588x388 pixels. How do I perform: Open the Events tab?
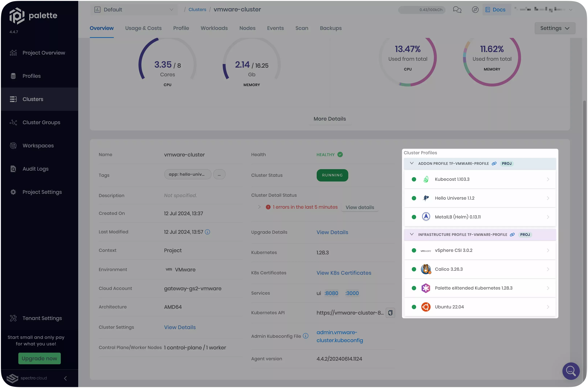tap(275, 28)
